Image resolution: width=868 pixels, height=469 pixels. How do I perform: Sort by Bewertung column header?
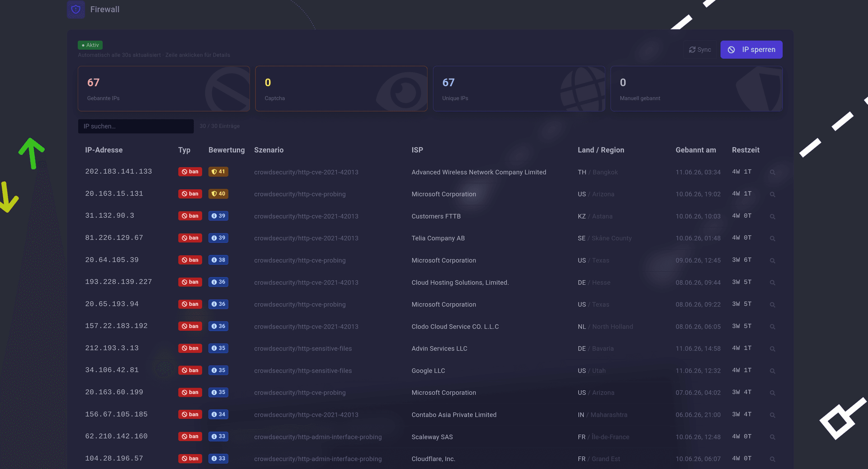(226, 150)
